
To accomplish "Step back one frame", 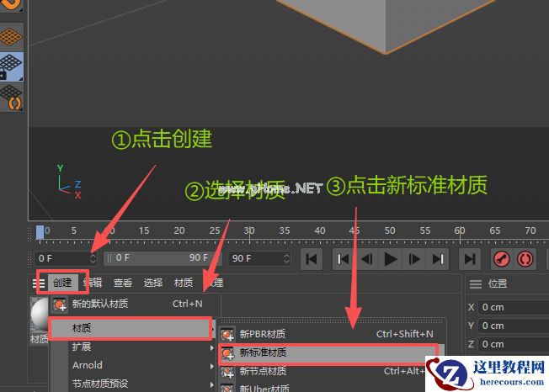I will click(367, 259).
